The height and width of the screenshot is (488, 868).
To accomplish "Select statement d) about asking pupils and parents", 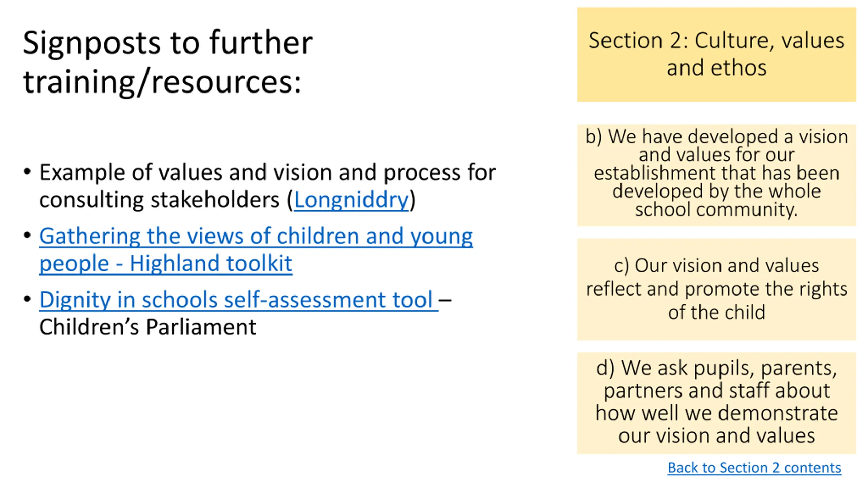I will point(716,403).
